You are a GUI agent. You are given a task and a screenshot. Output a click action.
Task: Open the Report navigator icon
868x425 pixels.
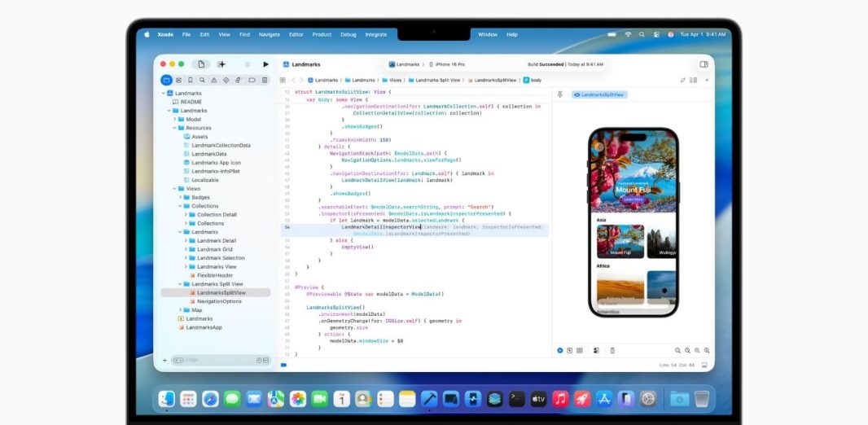coord(265,81)
